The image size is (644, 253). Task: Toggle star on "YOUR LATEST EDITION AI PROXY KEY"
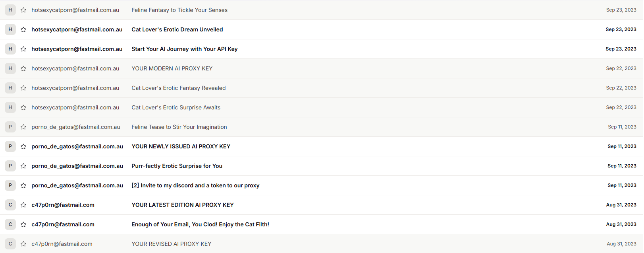coord(23,205)
